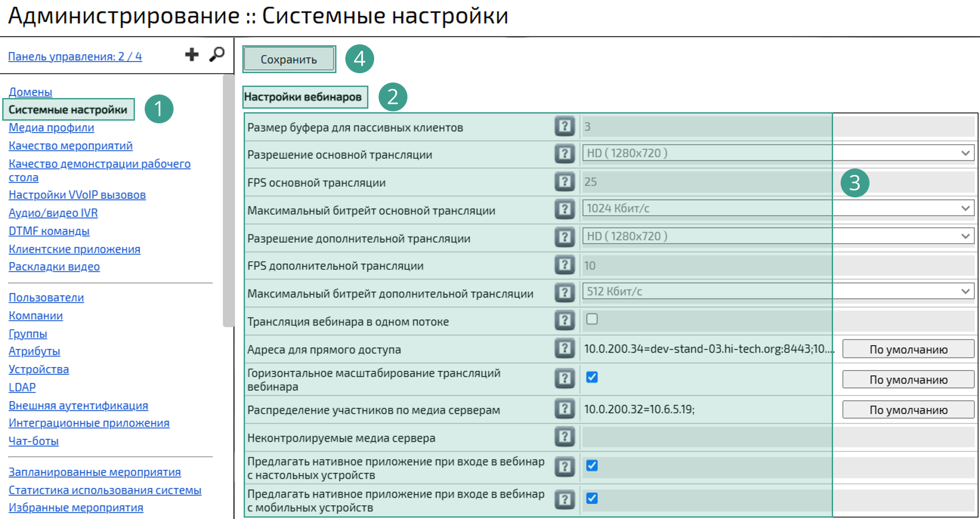Open the Разрешение основной трансляции dropdown
Screen dimensions: 980x519
(x=966, y=153)
